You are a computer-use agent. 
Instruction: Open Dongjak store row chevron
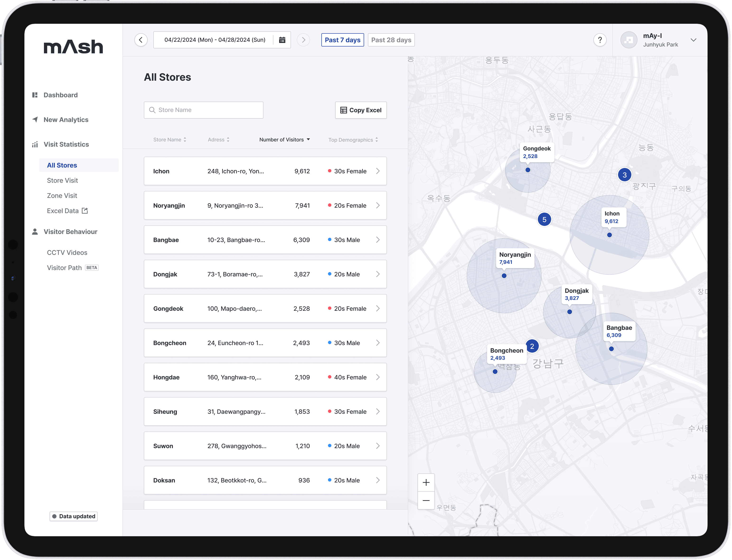[x=378, y=274]
